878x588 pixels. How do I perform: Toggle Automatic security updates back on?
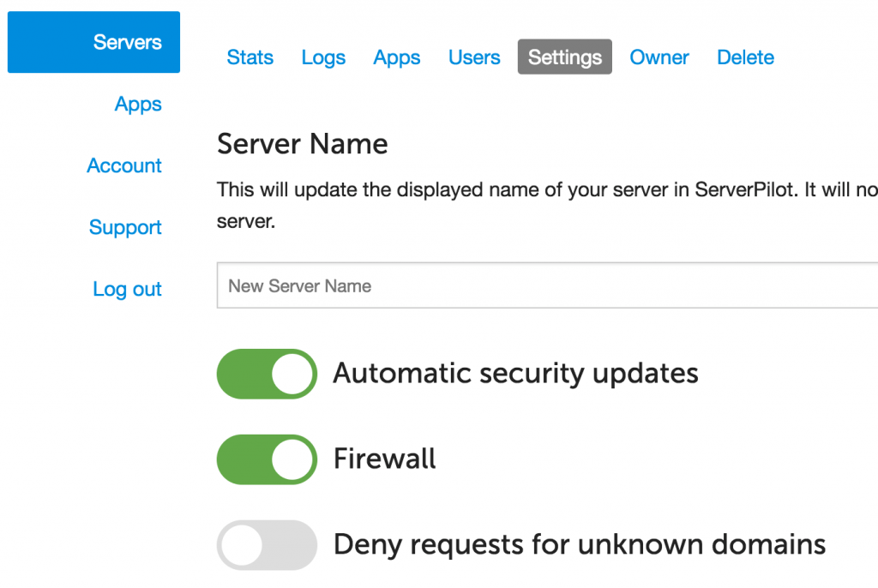(267, 374)
